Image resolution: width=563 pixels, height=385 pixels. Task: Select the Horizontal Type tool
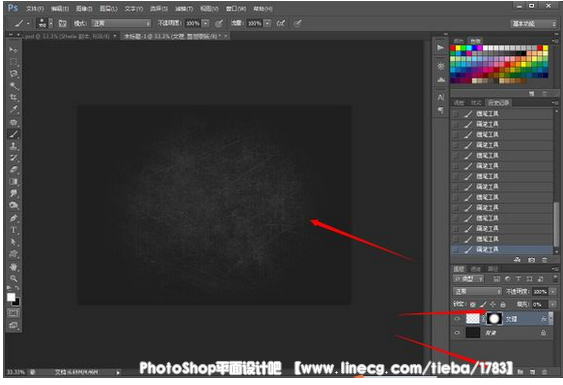click(x=13, y=230)
